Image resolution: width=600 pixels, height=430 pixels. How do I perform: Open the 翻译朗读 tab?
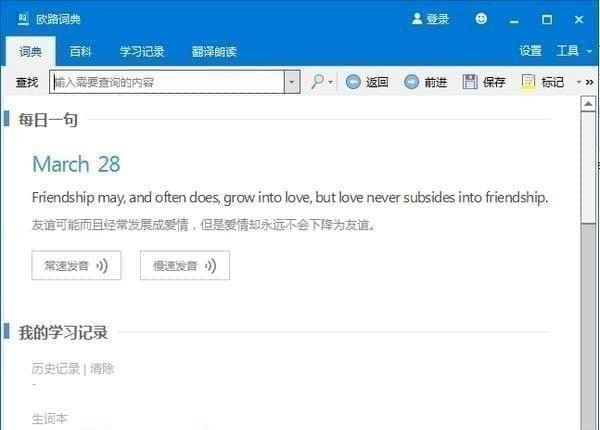click(x=214, y=52)
